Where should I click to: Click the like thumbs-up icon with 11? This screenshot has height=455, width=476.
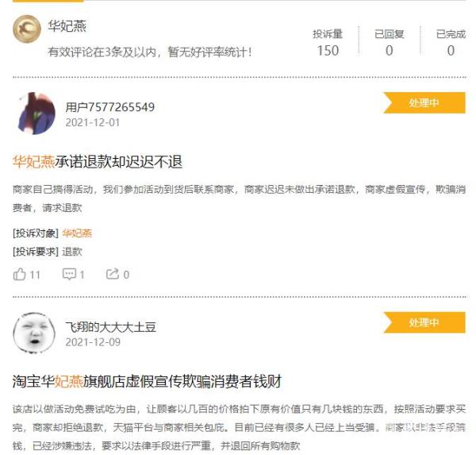tap(19, 274)
